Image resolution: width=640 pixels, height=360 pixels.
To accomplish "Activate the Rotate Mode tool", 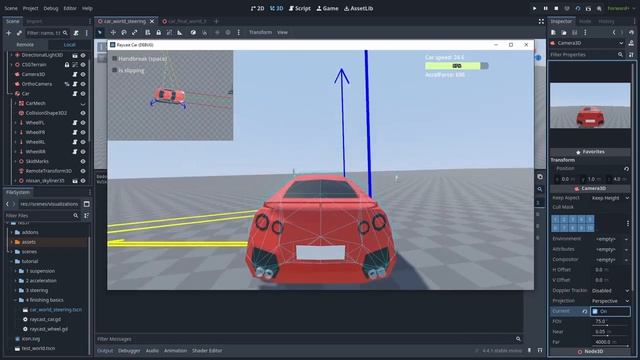I will 124,32.
